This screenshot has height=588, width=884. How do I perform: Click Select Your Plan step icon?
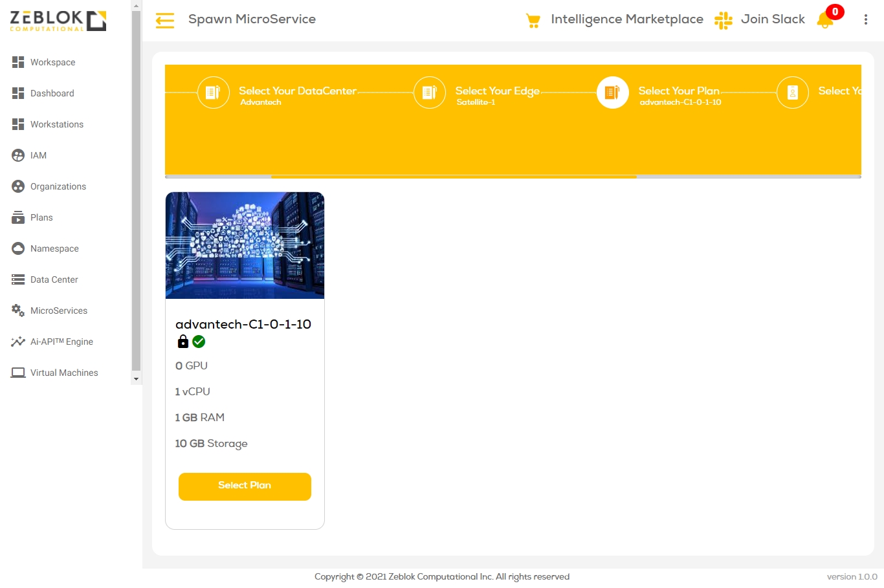pyautogui.click(x=612, y=93)
